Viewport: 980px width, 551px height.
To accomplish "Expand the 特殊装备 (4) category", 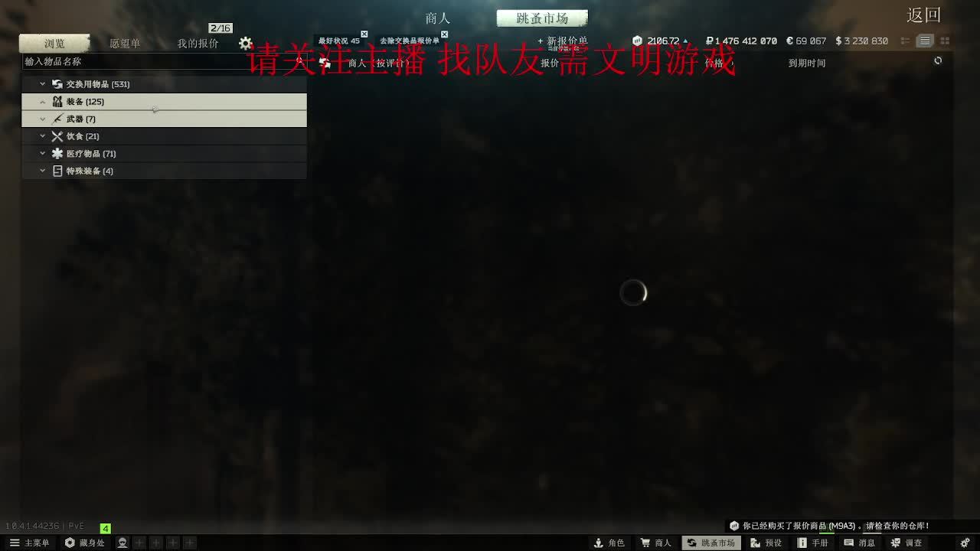I will tap(43, 171).
